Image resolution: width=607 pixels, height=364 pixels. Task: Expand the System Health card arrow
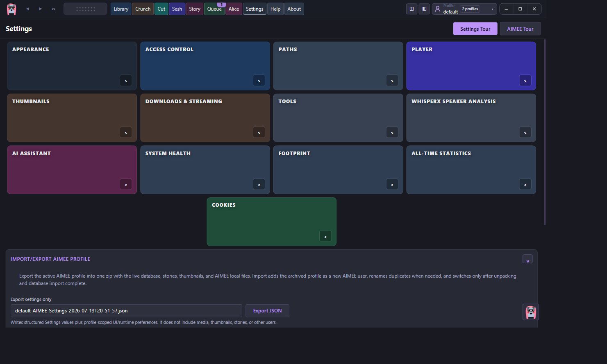coord(259,184)
